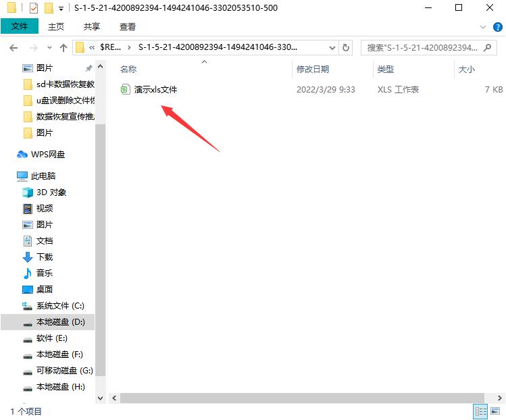This screenshot has height=420, width=506.
Task: Click the 2022/3/29 9:33 date cell
Action: point(326,89)
